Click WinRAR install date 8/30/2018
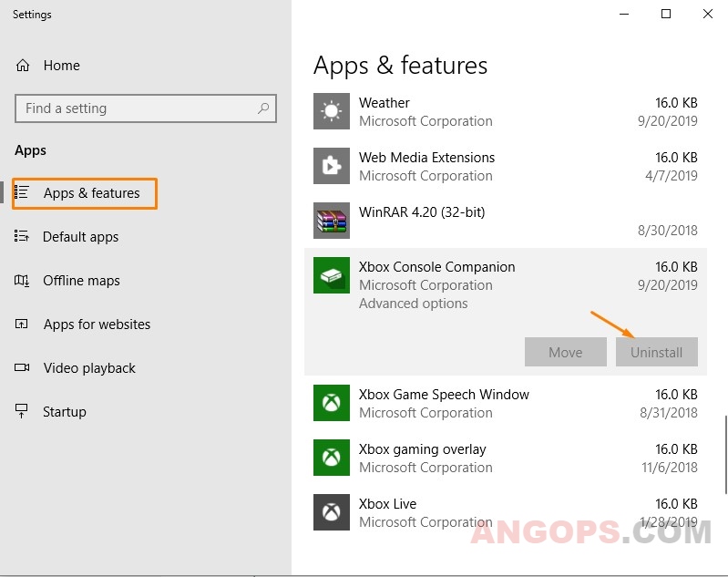Screen dimensions: 728x577 click(667, 231)
